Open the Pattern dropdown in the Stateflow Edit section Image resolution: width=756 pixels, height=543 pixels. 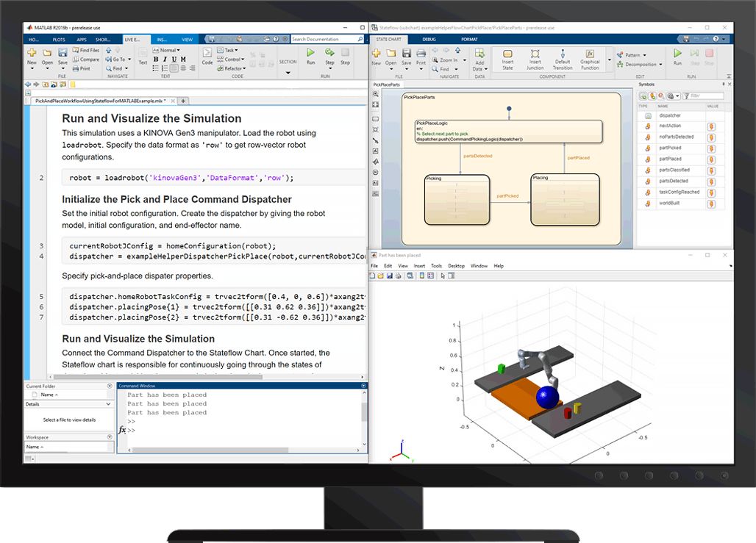click(632, 55)
